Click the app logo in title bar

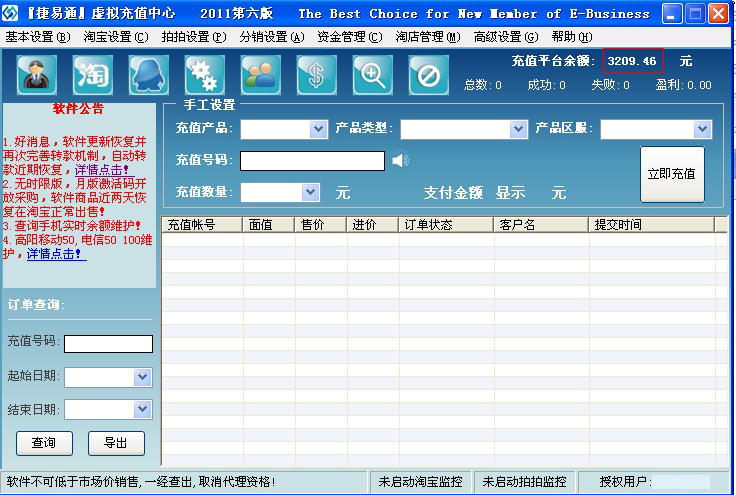[x=10, y=13]
